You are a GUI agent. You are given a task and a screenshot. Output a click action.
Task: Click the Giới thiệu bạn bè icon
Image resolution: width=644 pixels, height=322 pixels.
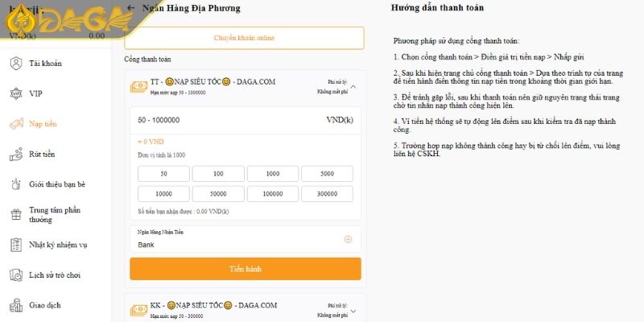pos(15,184)
